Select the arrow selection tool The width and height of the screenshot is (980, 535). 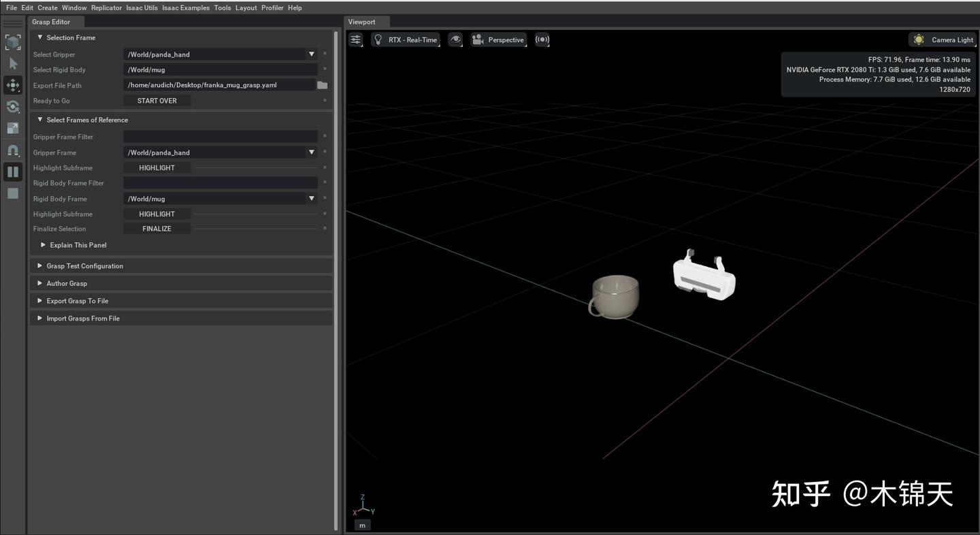13,63
